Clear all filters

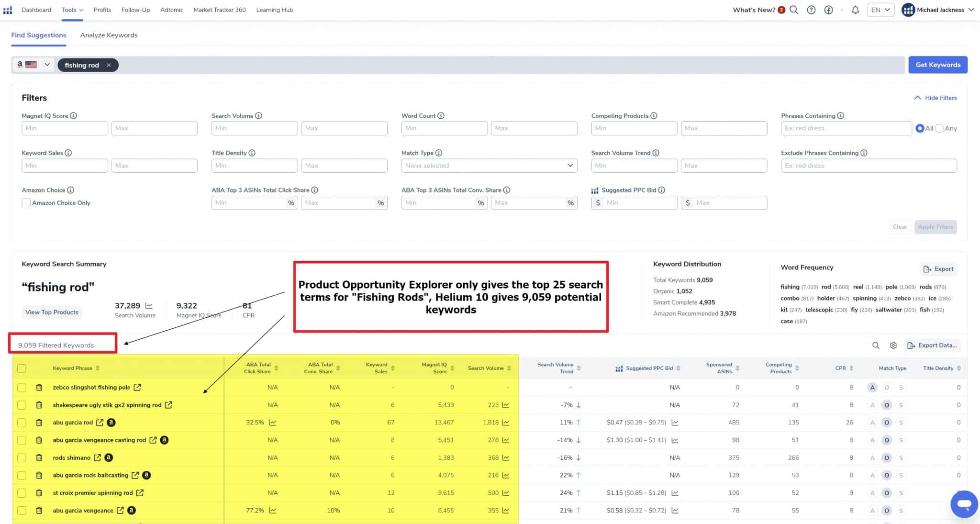900,227
